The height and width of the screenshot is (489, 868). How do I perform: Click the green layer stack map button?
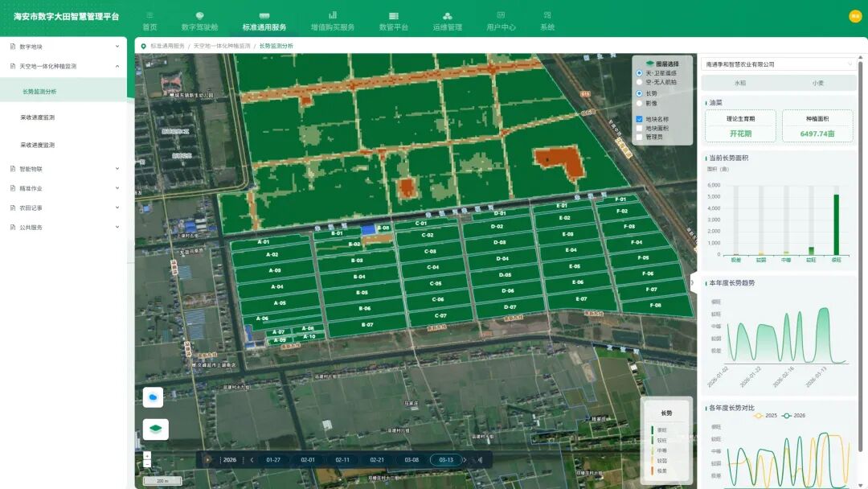click(155, 429)
